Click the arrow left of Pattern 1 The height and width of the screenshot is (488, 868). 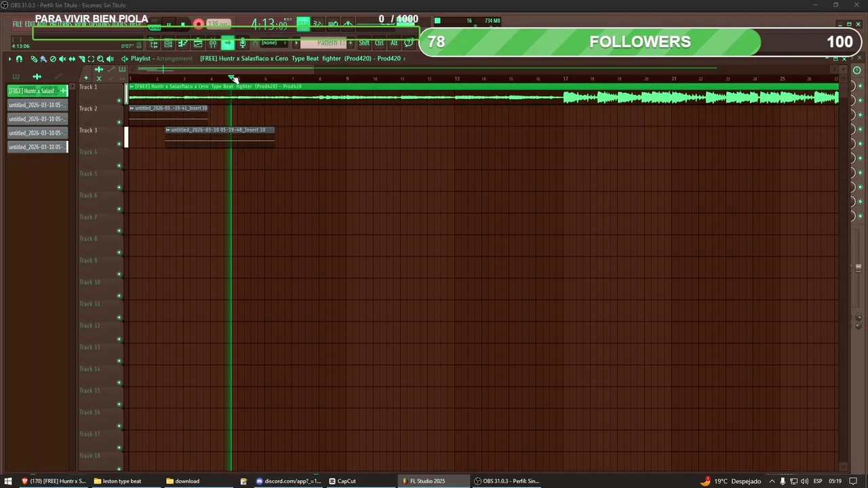tap(296, 43)
